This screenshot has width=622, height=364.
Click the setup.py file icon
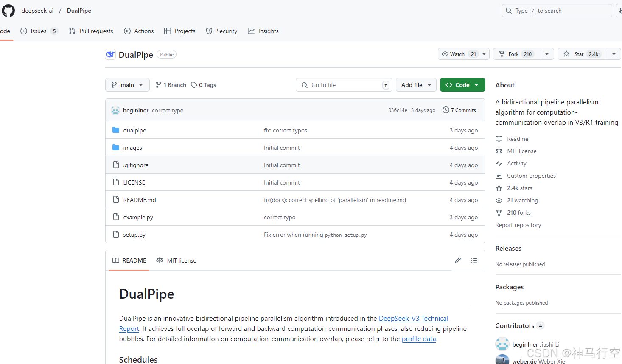[116, 234]
